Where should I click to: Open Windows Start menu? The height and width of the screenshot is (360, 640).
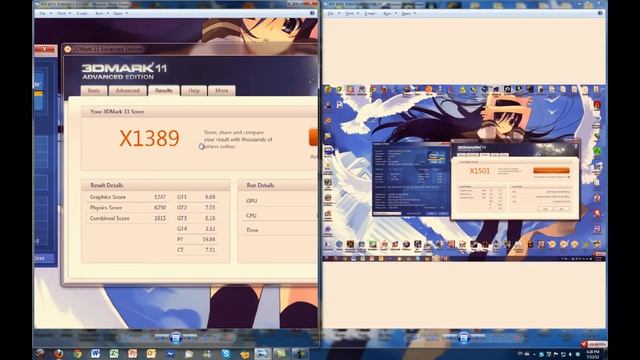(x=40, y=353)
